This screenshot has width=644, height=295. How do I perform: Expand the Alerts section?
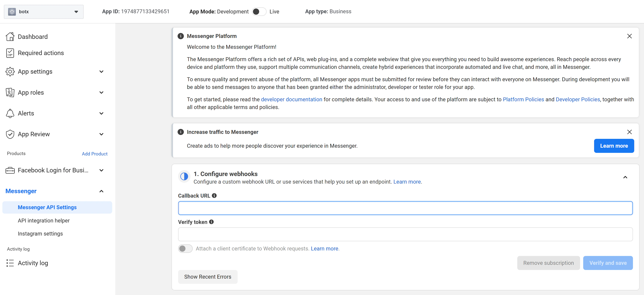coord(101,113)
